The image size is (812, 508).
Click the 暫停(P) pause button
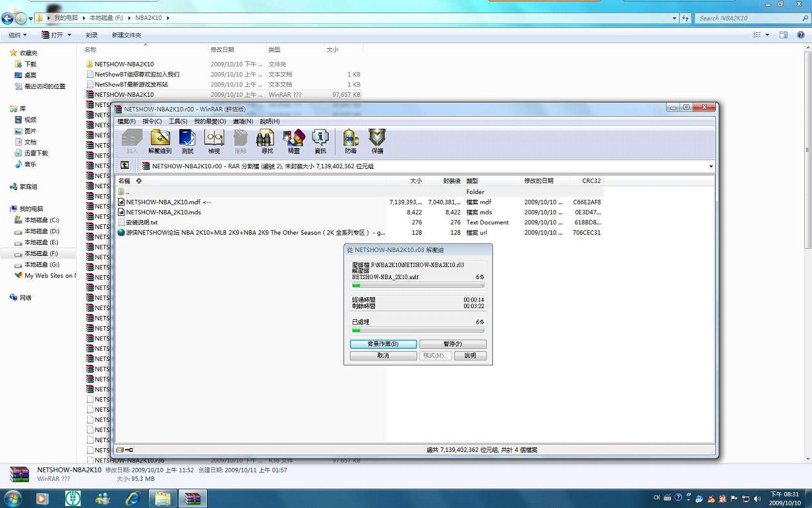453,344
